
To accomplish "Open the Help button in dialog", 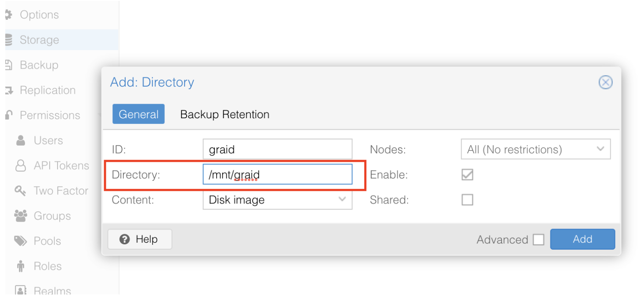I will click(140, 239).
